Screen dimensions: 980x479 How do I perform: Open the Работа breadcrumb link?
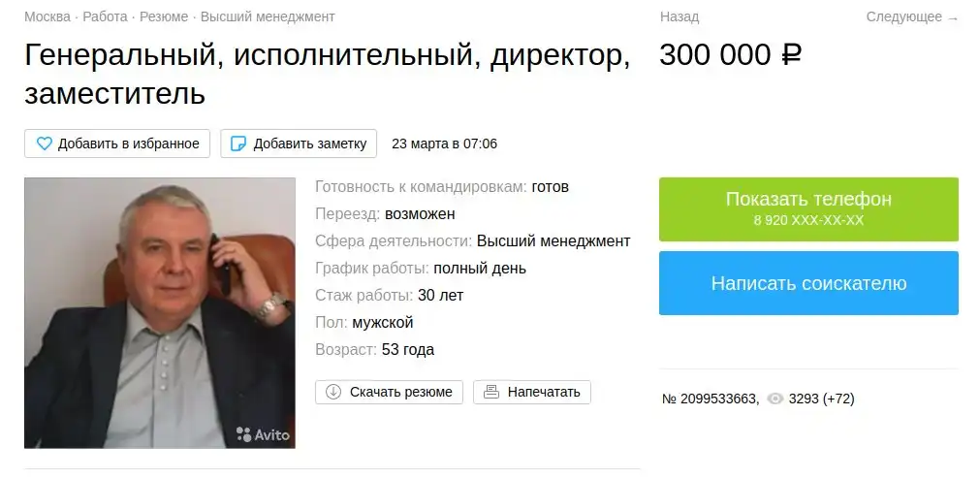click(x=105, y=16)
